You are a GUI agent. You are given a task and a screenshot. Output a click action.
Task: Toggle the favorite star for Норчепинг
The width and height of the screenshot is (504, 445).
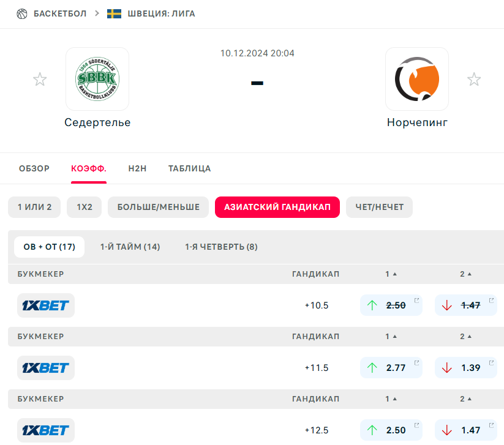click(x=474, y=80)
